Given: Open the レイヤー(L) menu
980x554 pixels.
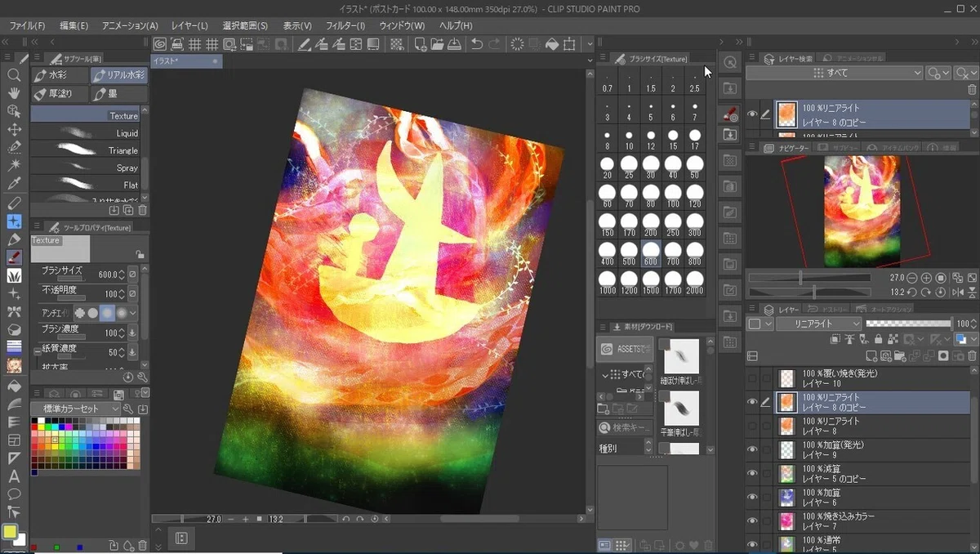Looking at the screenshot, I should pyautogui.click(x=189, y=25).
